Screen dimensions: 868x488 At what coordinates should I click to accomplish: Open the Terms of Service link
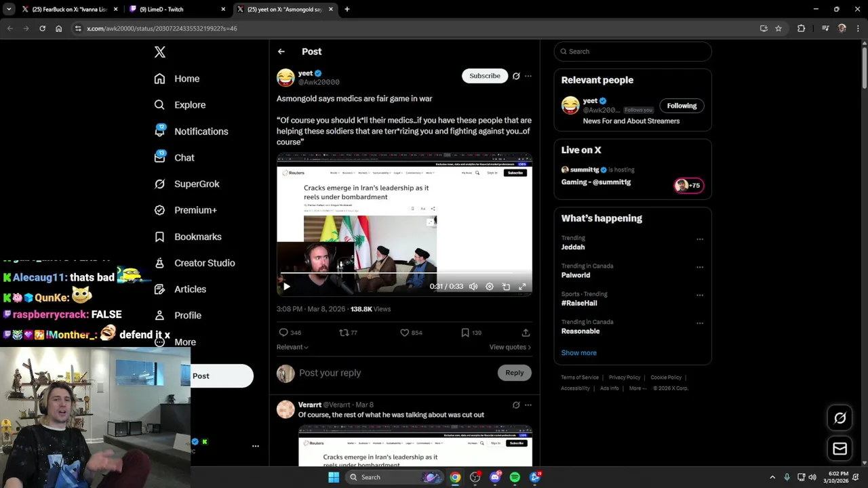click(x=580, y=378)
